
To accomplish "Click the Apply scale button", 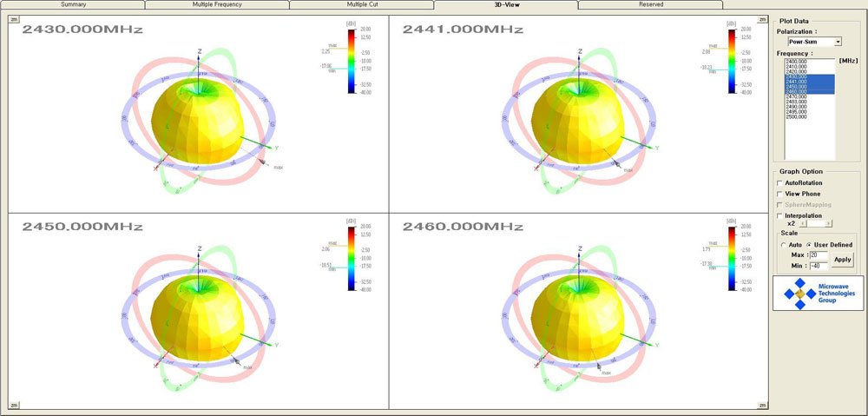I will pyautogui.click(x=843, y=259).
